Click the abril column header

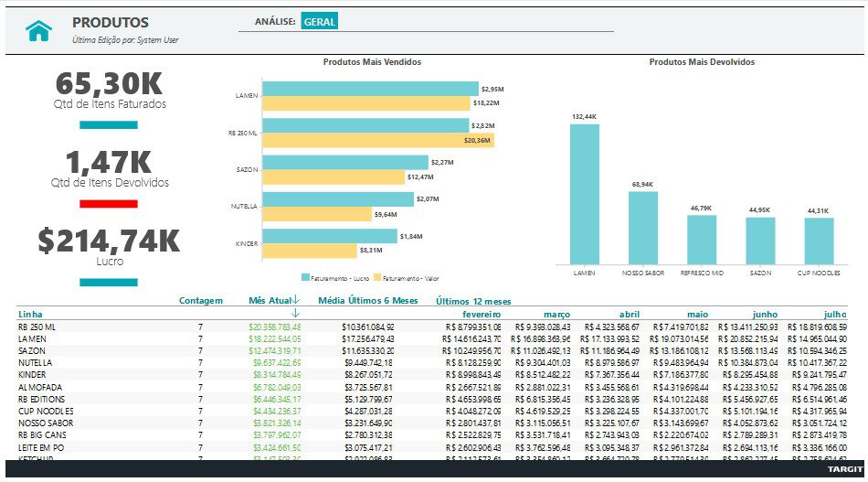pos(630,314)
